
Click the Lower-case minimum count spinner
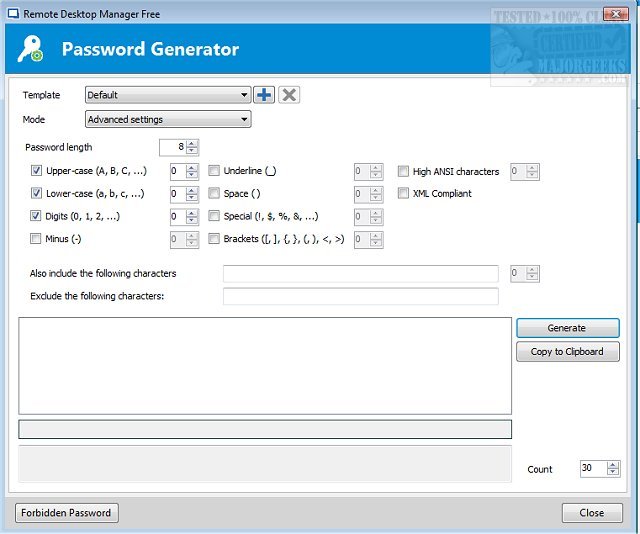pyautogui.click(x=184, y=194)
